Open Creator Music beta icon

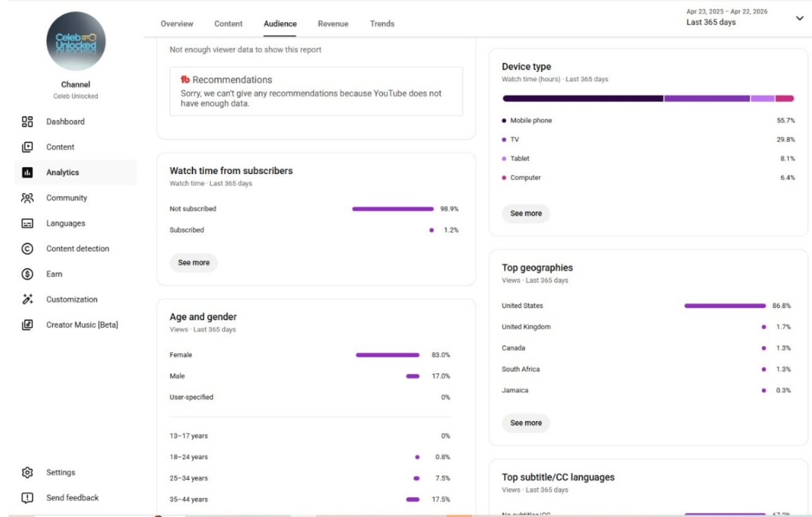coord(27,325)
